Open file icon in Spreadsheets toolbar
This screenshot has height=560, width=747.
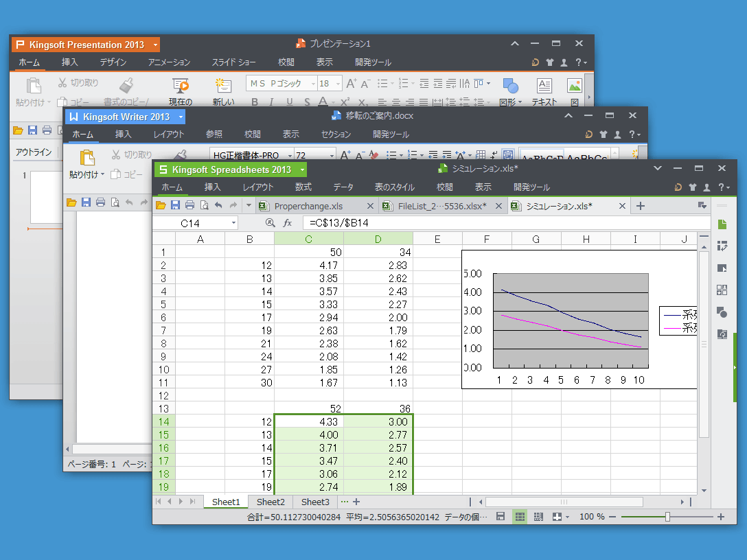pyautogui.click(x=161, y=205)
